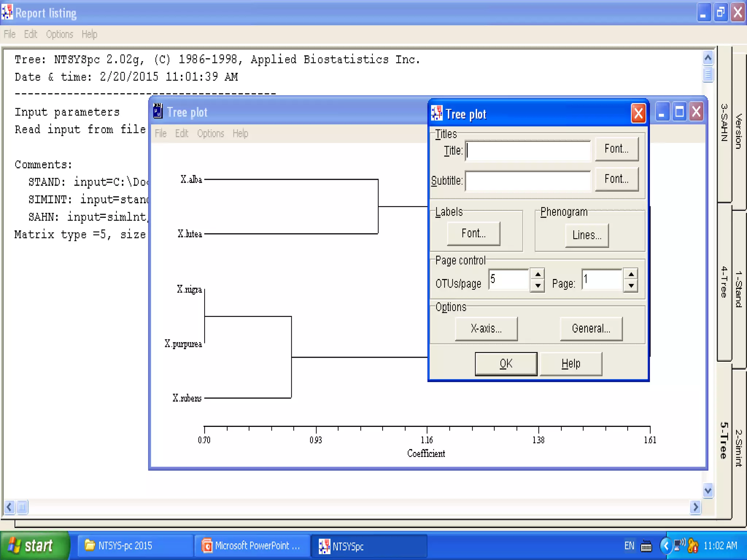Close the Tree plot options dialog
This screenshot has width=747, height=560.
coord(638,114)
